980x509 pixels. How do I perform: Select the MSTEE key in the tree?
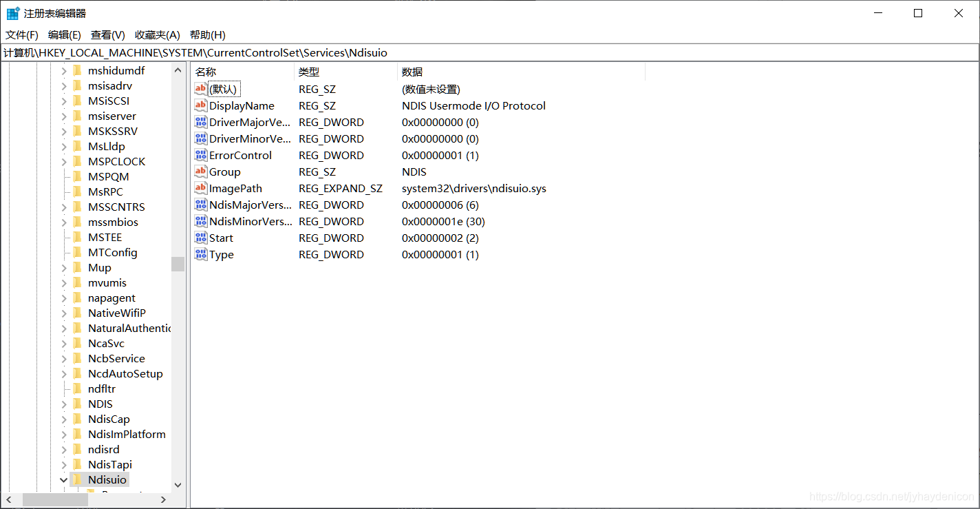(105, 237)
